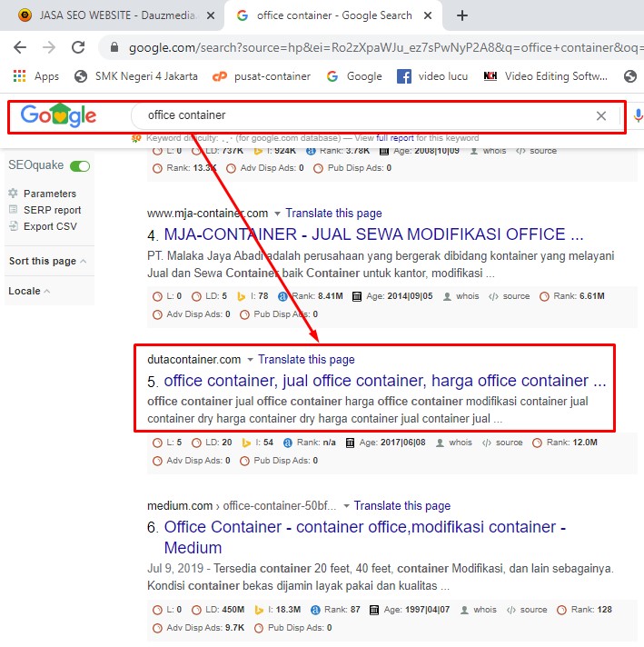Viewport: 644px width, 647px height.
Task: Open the pusat-container bookmark
Action: click(x=262, y=76)
